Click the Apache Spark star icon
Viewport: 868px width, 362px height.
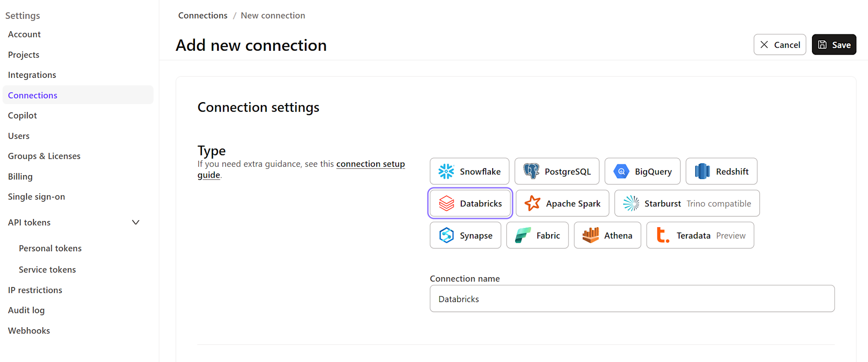532,203
